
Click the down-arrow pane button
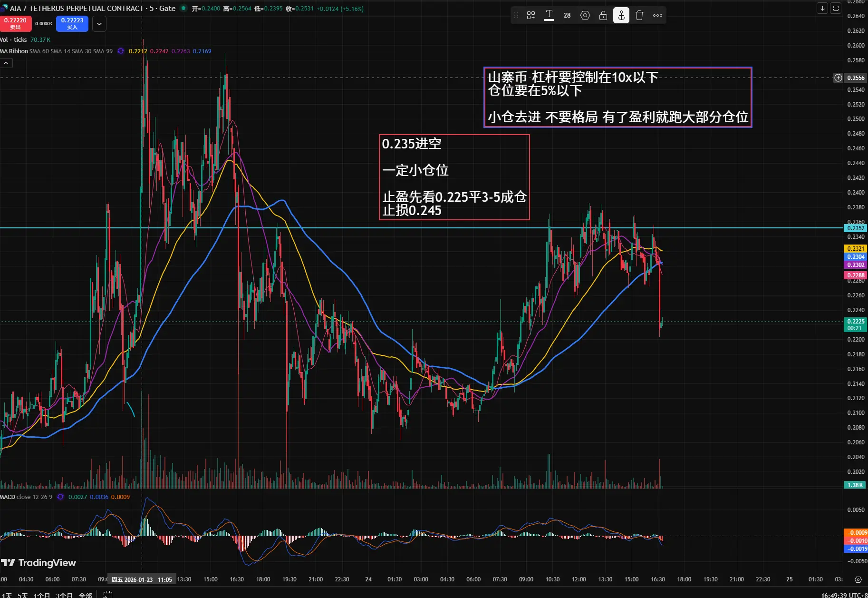[x=822, y=8]
